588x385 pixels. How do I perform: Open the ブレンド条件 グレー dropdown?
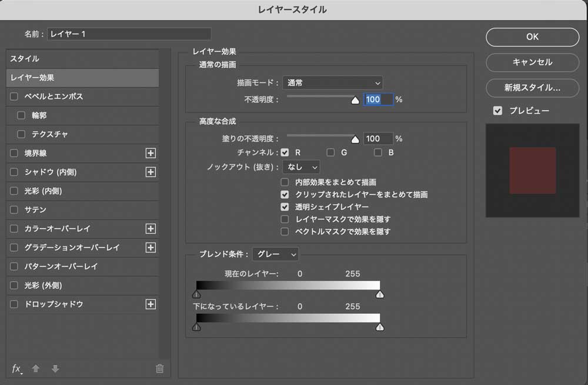(275, 254)
